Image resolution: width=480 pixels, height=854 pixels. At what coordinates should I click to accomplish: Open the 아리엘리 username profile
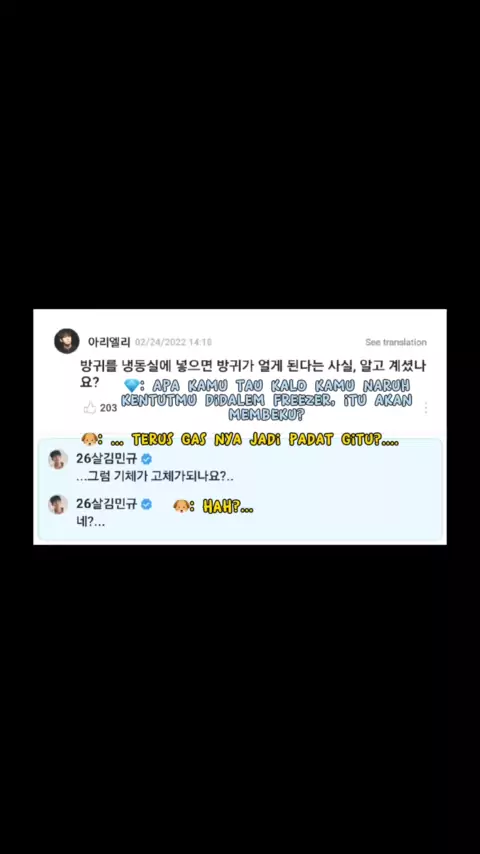click(109, 342)
